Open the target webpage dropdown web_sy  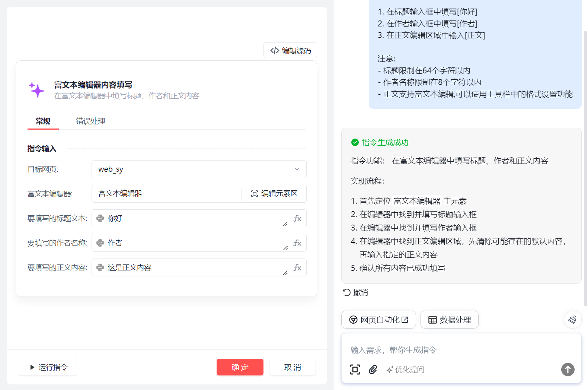coord(199,169)
